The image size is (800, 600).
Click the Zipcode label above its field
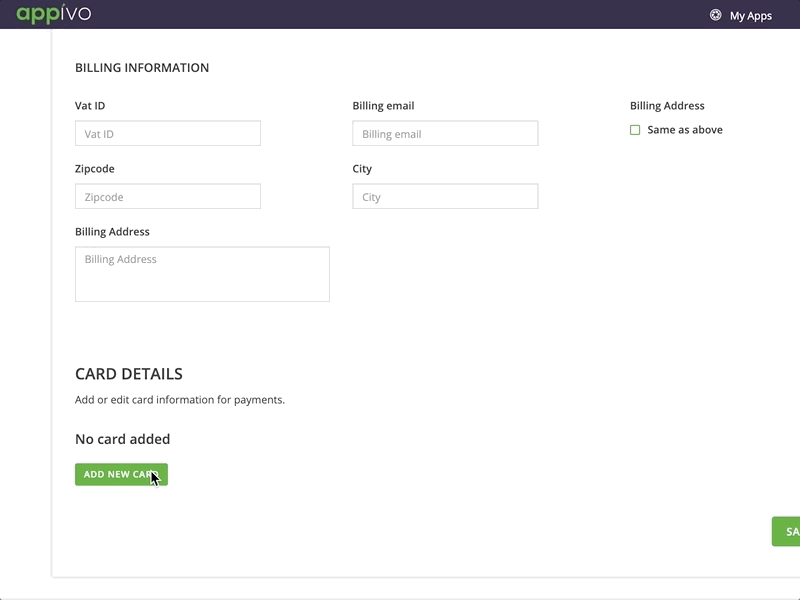pos(96,169)
